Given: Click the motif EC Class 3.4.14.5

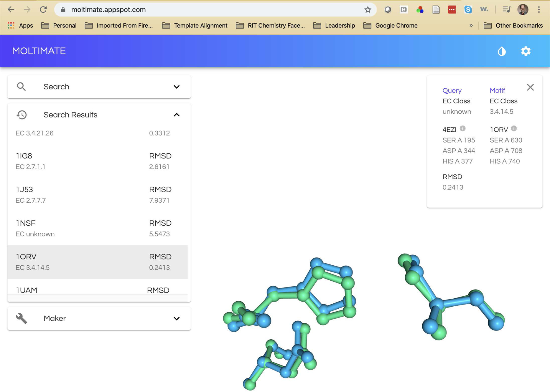Looking at the screenshot, I should tap(501, 112).
